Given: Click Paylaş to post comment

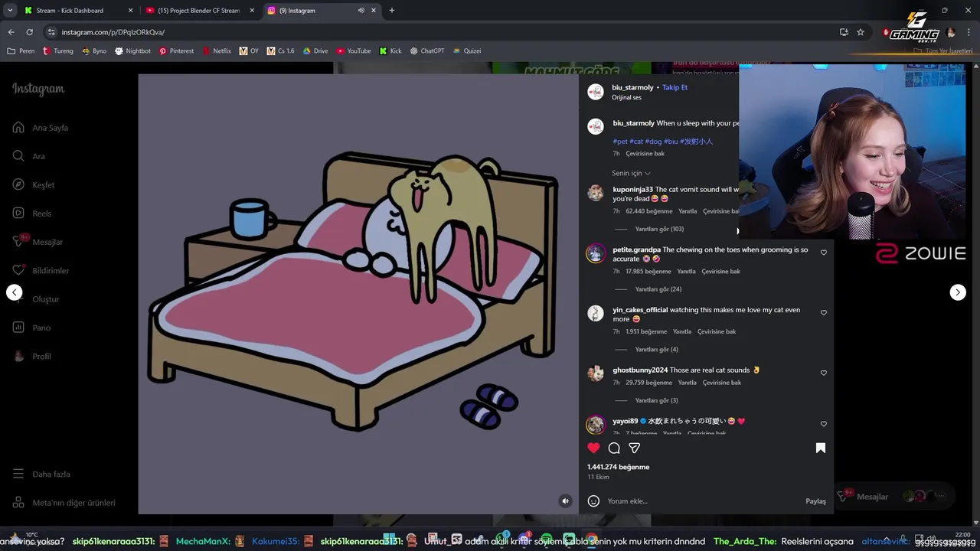Looking at the screenshot, I should pos(815,501).
